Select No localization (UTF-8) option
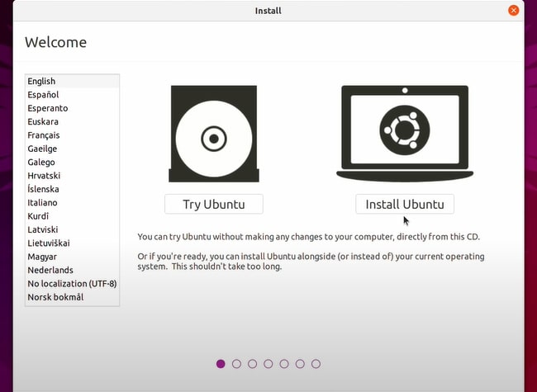 click(72, 284)
